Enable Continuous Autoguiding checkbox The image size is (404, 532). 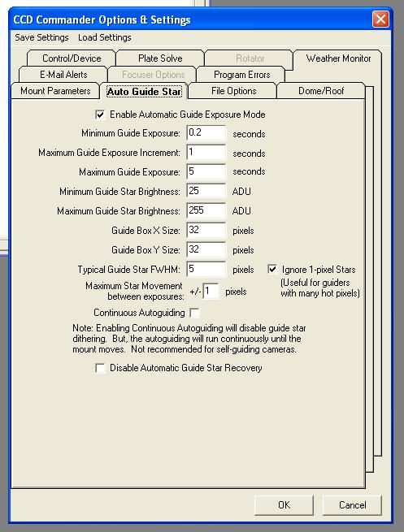point(194,313)
